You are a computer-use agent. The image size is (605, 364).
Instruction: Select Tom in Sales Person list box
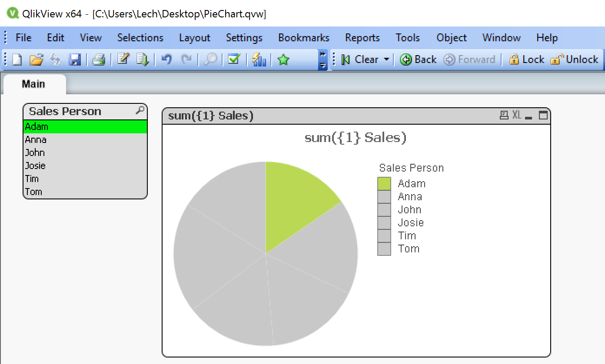(85, 192)
